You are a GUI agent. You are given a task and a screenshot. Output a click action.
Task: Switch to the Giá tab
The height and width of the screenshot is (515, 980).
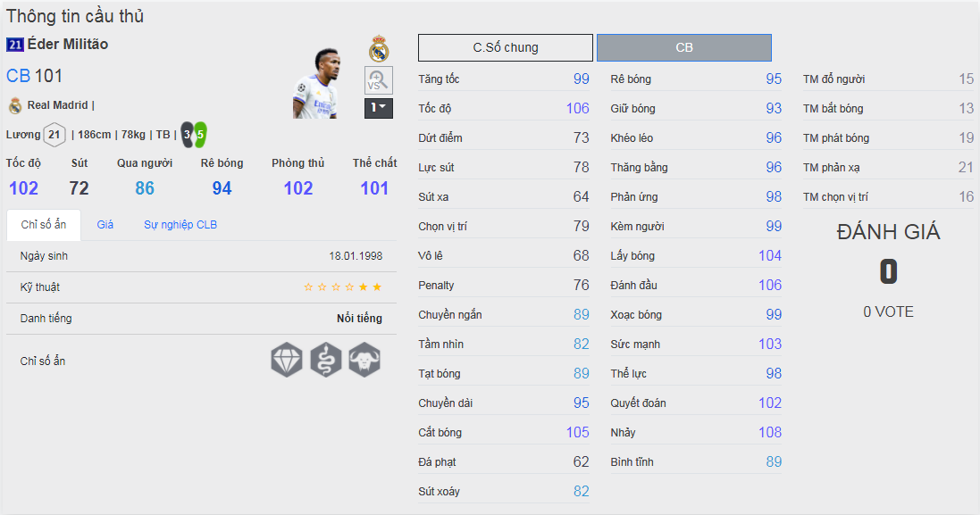tap(105, 225)
